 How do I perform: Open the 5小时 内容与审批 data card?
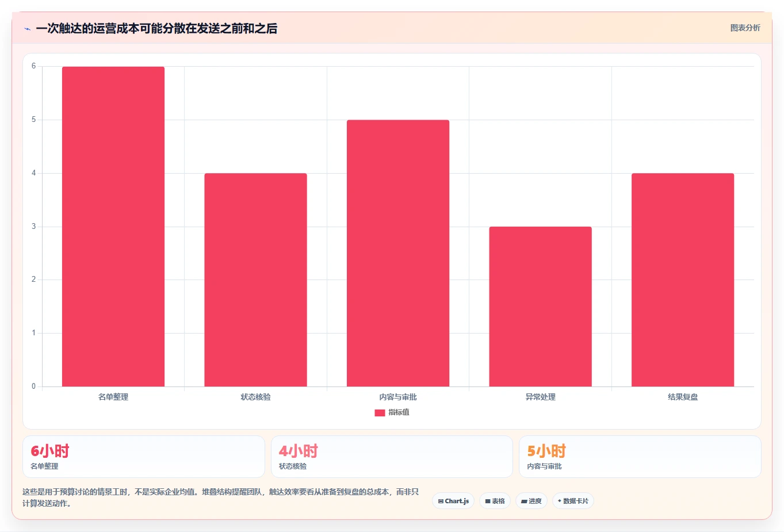[640, 457]
